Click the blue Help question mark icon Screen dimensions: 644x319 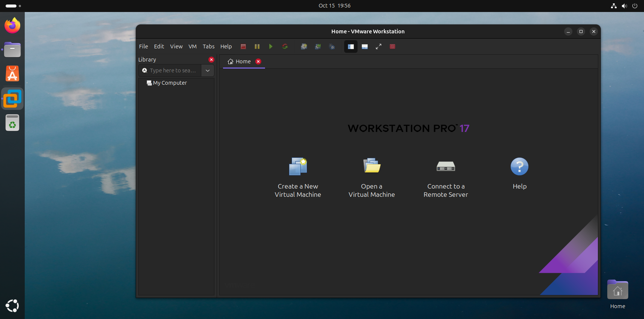click(520, 166)
